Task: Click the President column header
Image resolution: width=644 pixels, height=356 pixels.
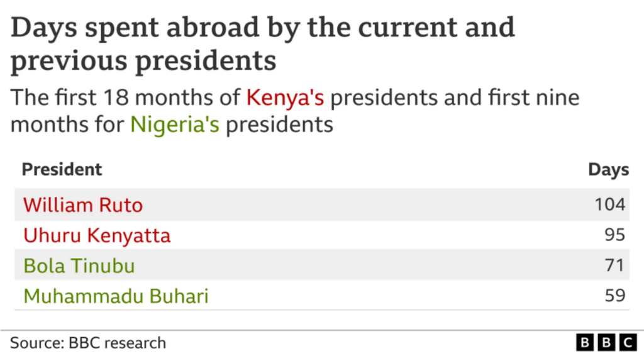Action: 62,169
